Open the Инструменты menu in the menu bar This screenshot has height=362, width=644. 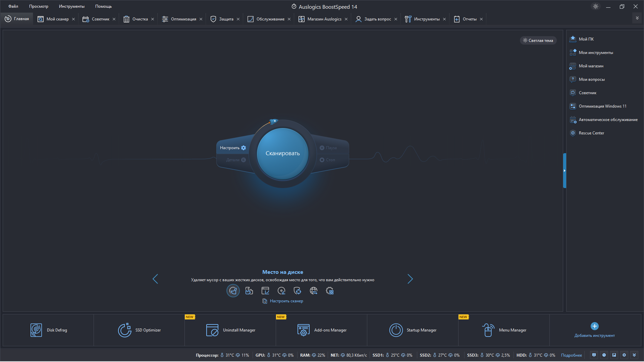click(71, 6)
